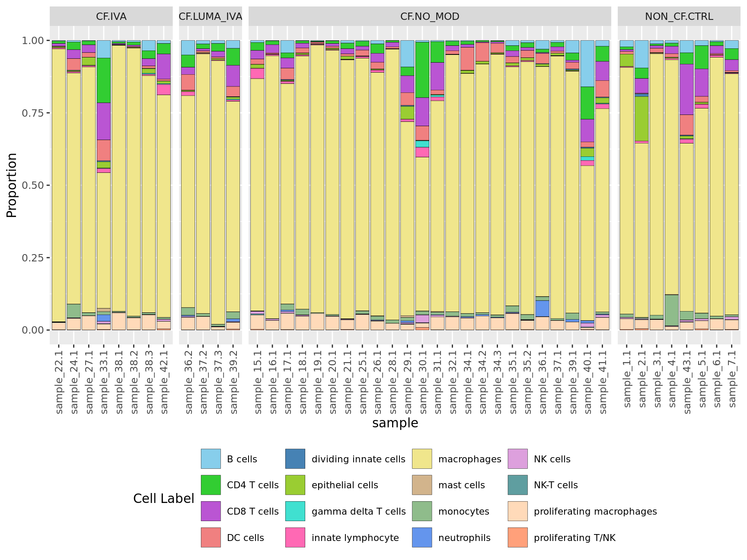Click the 'monocytes' legend text label
The image size is (747, 560).
pyautogui.click(x=463, y=511)
